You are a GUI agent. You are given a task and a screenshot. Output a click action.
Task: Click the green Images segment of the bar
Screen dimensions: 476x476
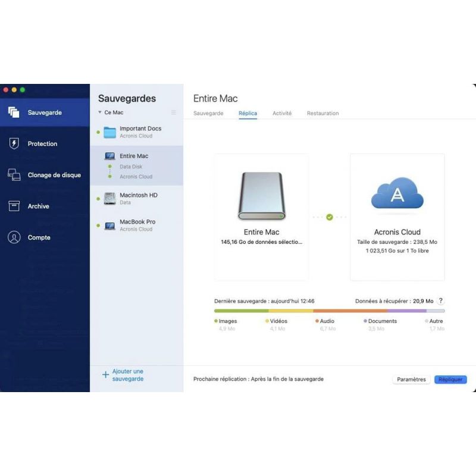[x=242, y=311]
